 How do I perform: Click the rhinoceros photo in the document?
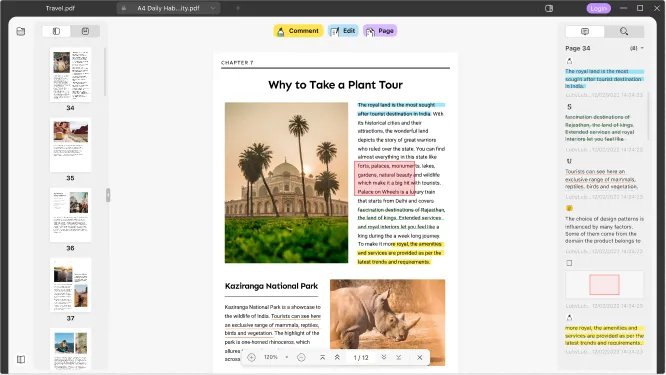tap(387, 322)
